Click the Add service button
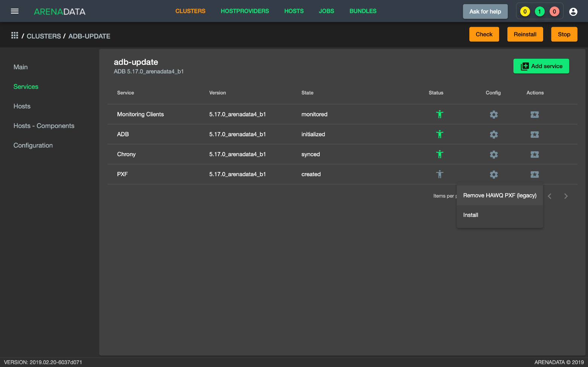588x367 pixels. tap(541, 66)
